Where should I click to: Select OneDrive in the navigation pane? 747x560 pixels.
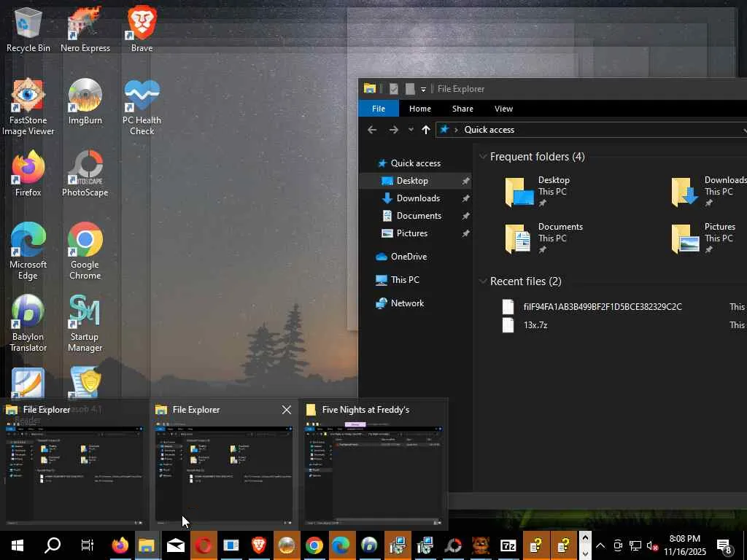415,257
